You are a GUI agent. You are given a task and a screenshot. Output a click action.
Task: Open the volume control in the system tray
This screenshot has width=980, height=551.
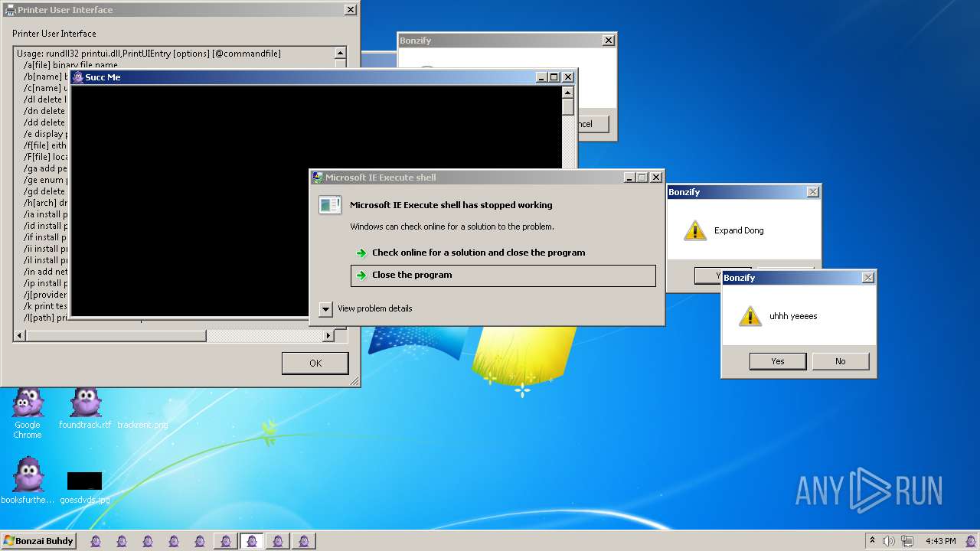(889, 541)
